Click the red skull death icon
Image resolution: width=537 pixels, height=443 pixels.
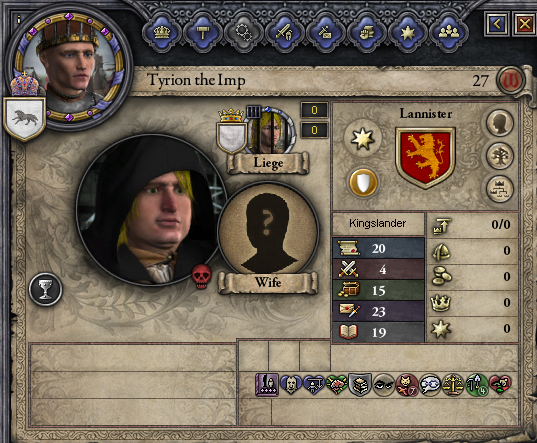tap(199, 276)
